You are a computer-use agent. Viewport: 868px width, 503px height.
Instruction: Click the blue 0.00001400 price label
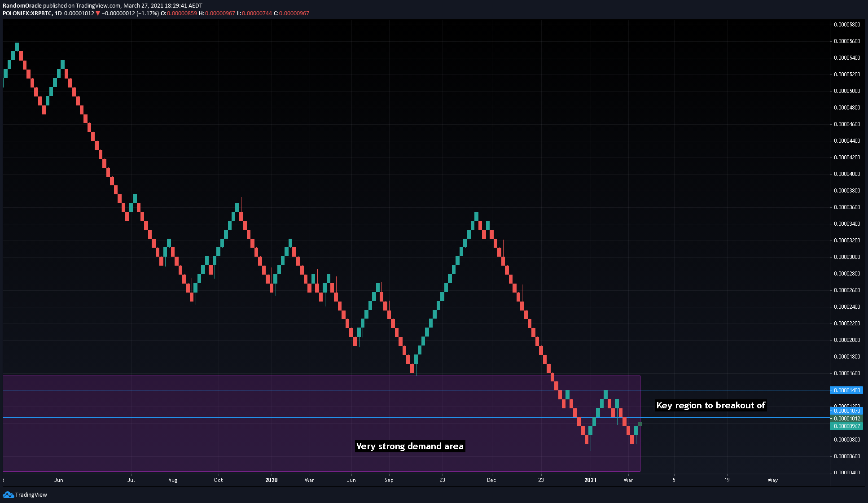[x=846, y=390]
